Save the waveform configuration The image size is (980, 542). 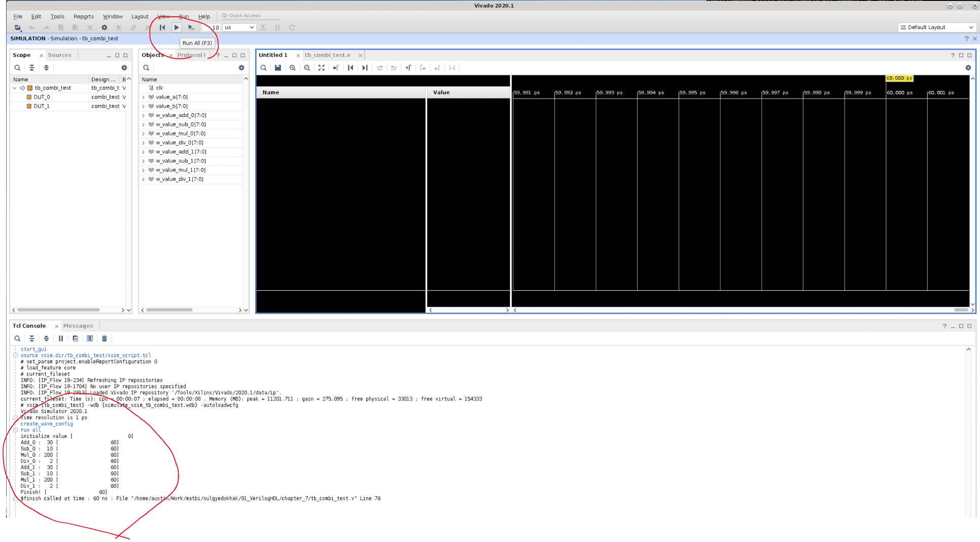point(278,67)
